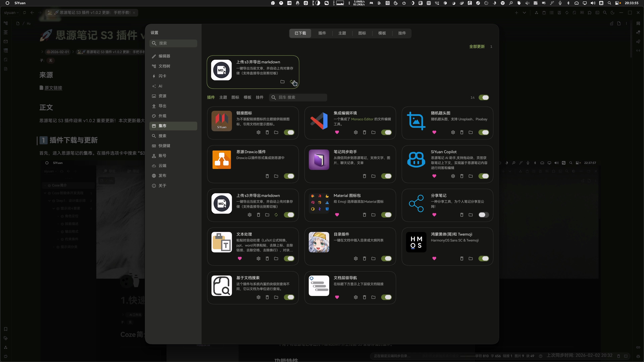Click the 全部更新 button

pyautogui.click(x=477, y=46)
